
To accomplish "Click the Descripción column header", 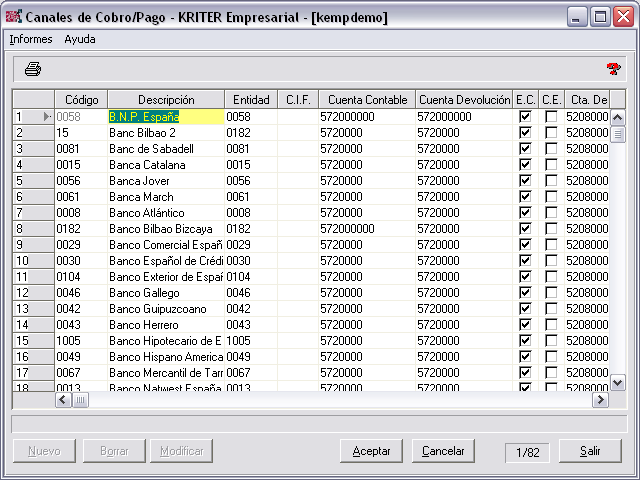I will point(166,100).
